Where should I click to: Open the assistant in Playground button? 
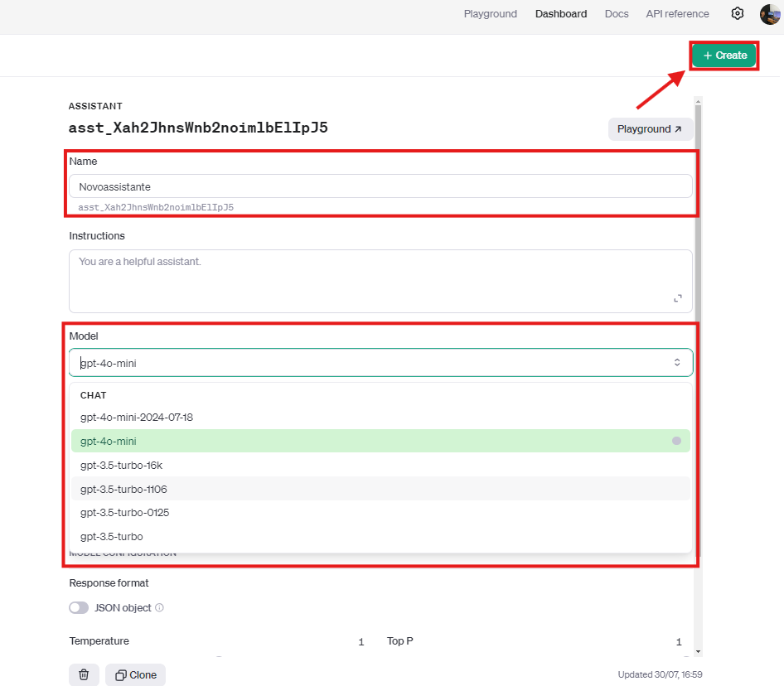pos(650,129)
